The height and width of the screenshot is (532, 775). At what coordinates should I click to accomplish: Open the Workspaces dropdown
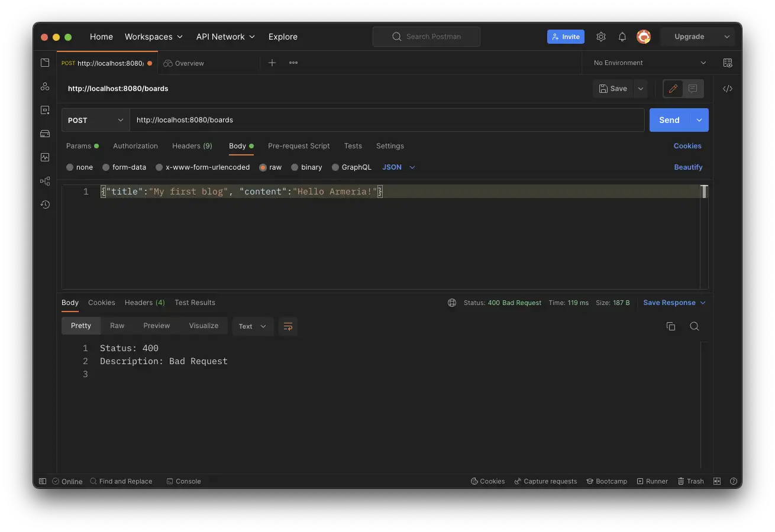click(154, 37)
